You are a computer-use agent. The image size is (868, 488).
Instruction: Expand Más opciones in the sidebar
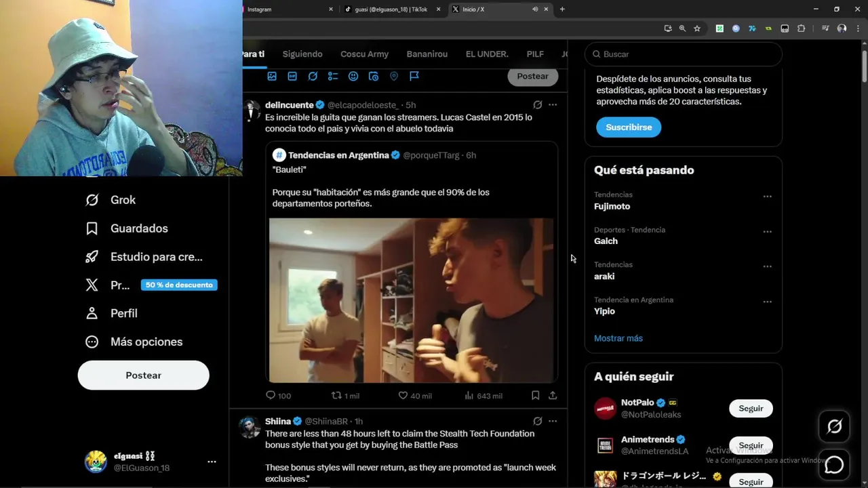(134, 342)
